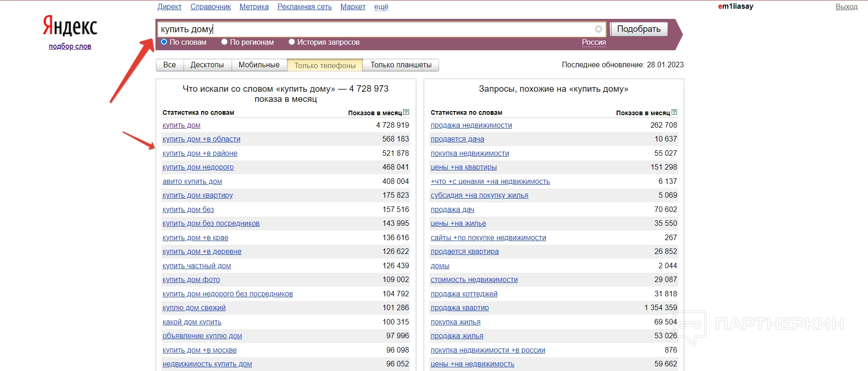
Task: Select the 'Все' devices tab
Action: click(169, 65)
